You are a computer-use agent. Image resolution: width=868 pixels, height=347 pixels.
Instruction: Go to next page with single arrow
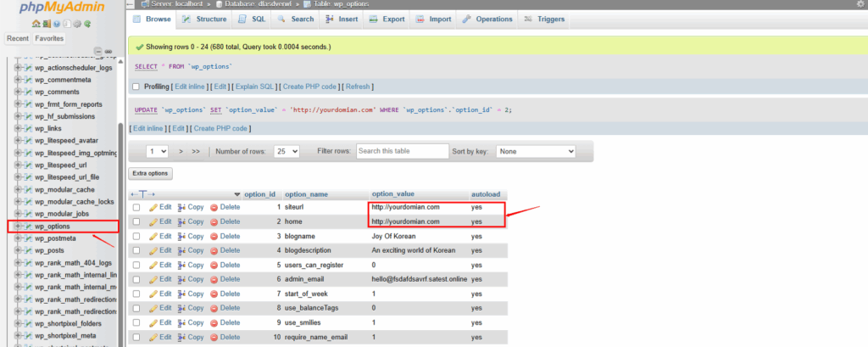click(181, 151)
